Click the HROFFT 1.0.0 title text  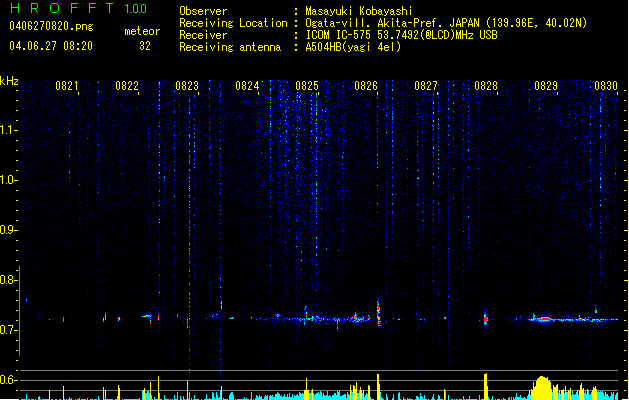[x=79, y=8]
